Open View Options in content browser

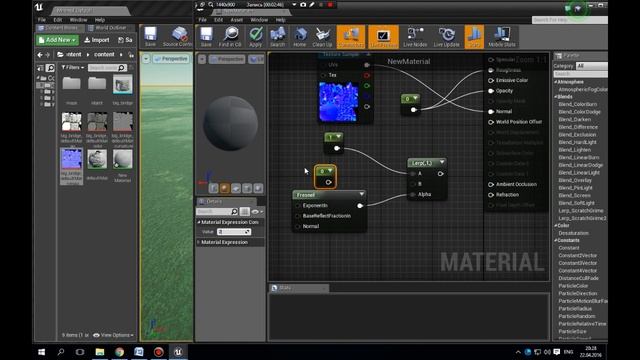(x=113, y=335)
